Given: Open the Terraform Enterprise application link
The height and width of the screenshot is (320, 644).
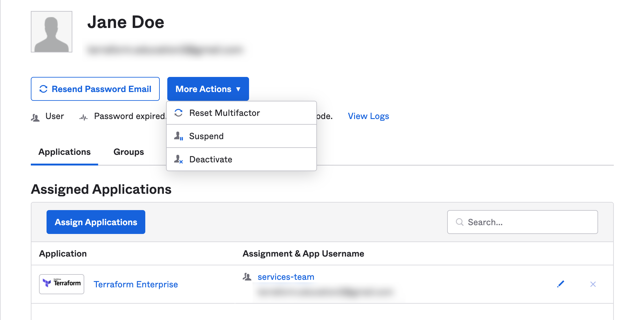Looking at the screenshot, I should (x=136, y=284).
